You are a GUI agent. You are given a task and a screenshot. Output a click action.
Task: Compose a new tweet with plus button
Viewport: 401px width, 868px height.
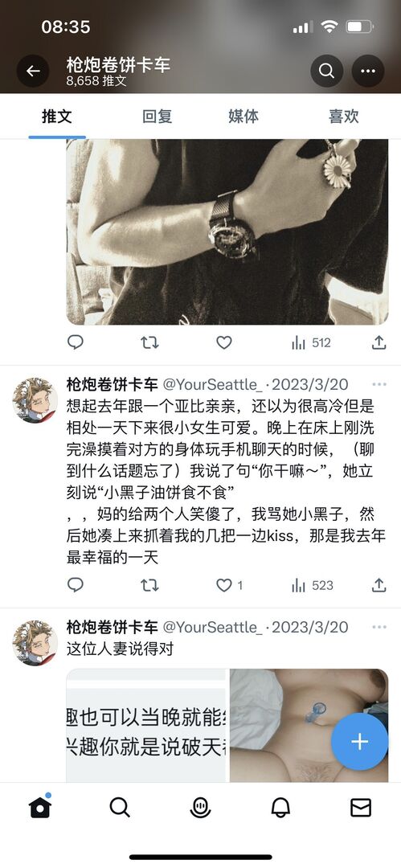coord(359,742)
